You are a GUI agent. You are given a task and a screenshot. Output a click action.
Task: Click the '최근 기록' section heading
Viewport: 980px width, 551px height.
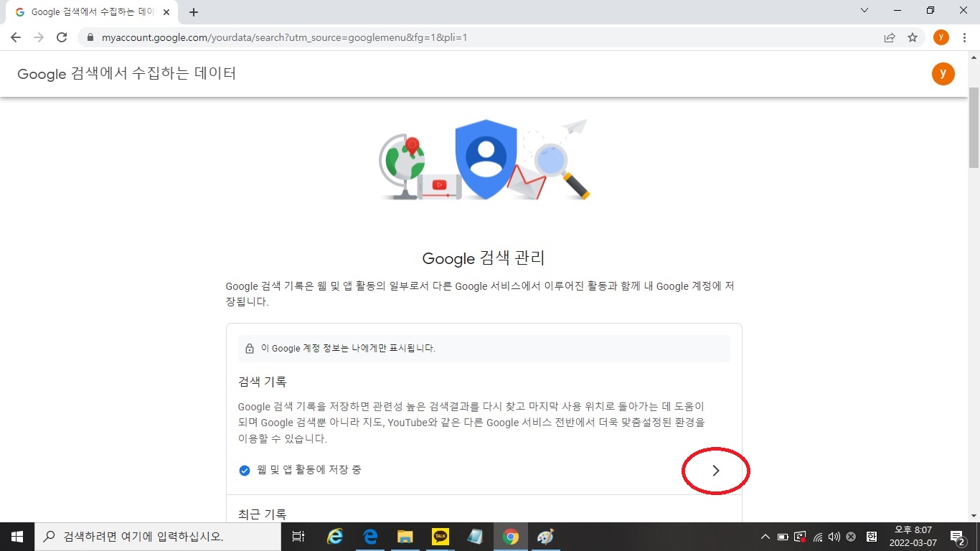click(x=263, y=514)
